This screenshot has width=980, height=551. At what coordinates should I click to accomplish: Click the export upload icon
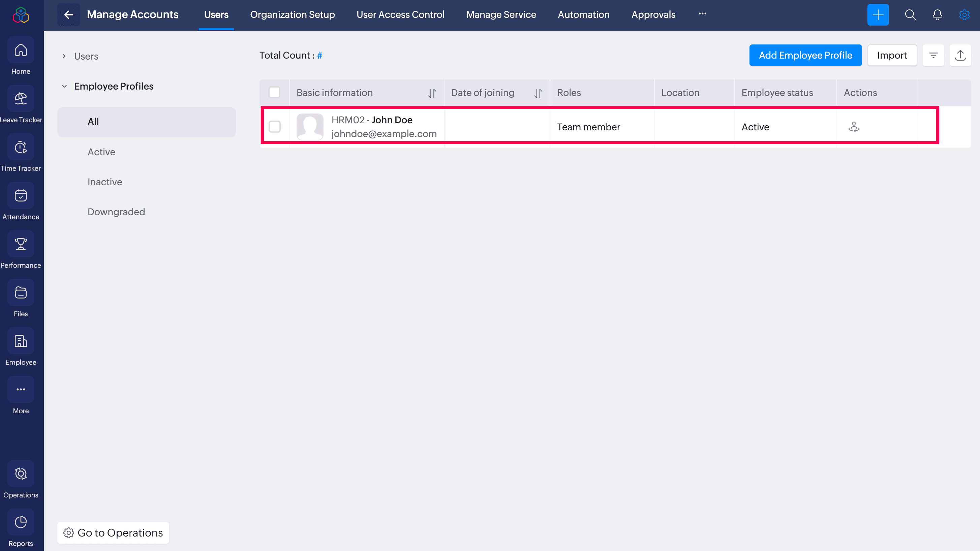[x=960, y=56]
